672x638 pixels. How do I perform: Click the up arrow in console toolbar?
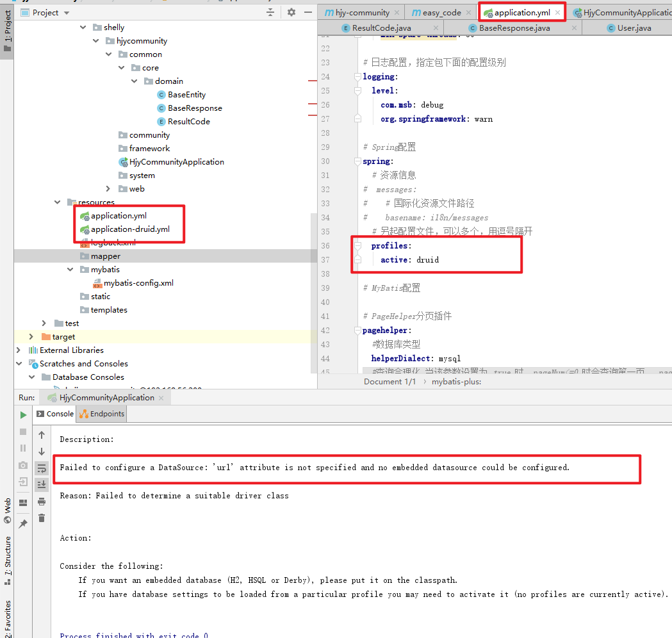(x=42, y=435)
